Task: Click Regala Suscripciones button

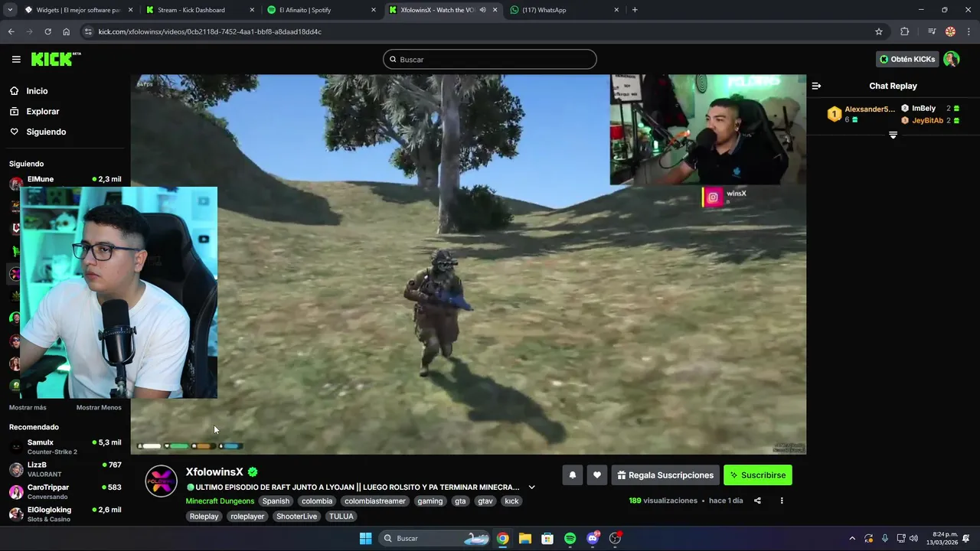Action: (665, 475)
